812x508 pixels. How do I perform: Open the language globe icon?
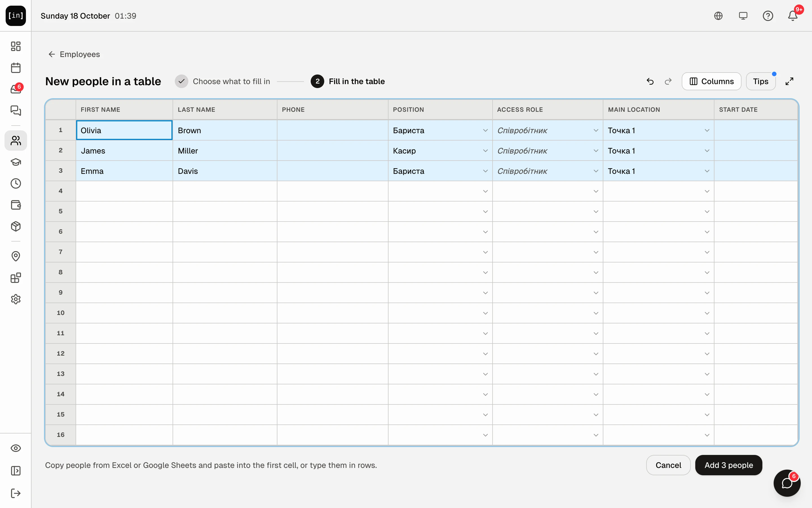pyautogui.click(x=718, y=16)
